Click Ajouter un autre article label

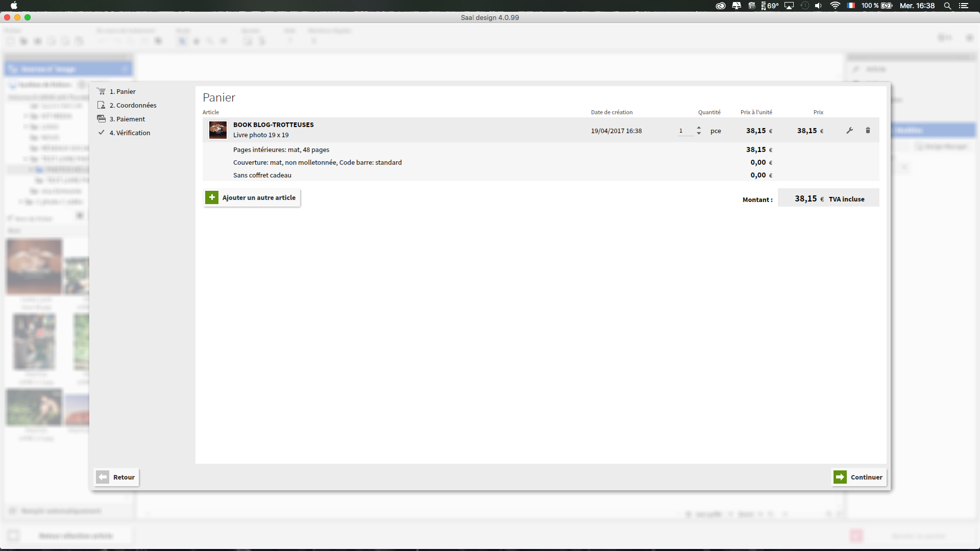[x=259, y=197]
